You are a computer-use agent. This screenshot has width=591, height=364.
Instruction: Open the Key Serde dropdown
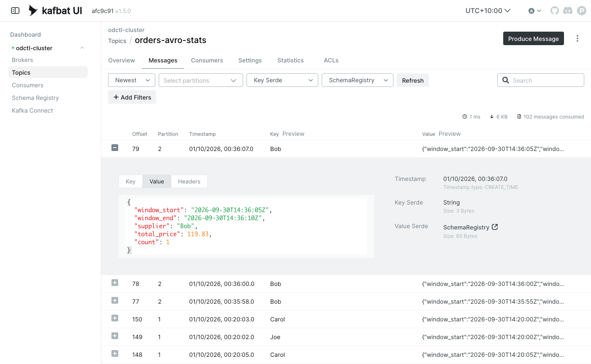pos(282,80)
